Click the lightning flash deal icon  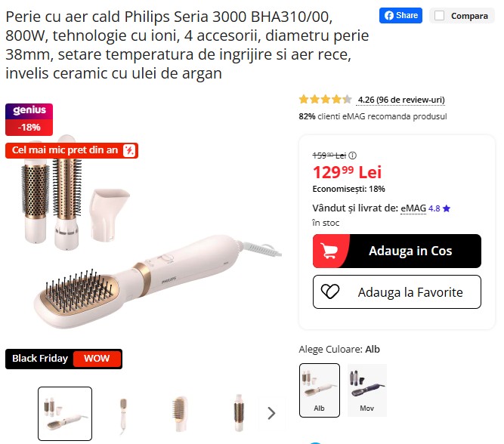tap(129, 150)
